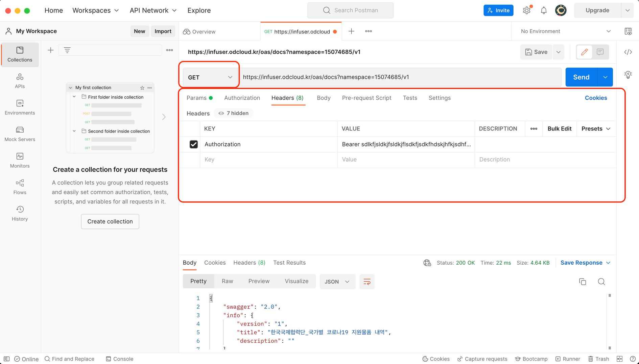Switch to the Authorization tab
The height and width of the screenshot is (364, 639).
[x=242, y=98]
